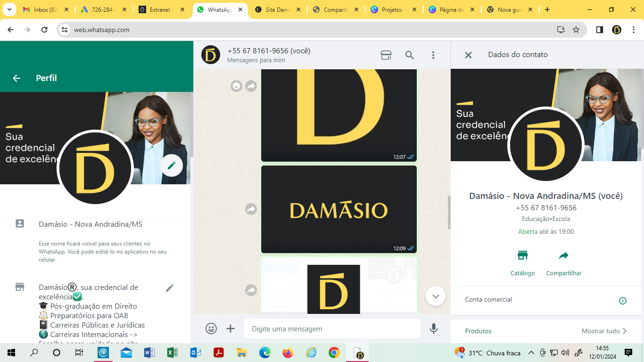Viewport: 644px width, 362px height.
Task: Open the large yellow D image in chat
Action: tap(339, 115)
